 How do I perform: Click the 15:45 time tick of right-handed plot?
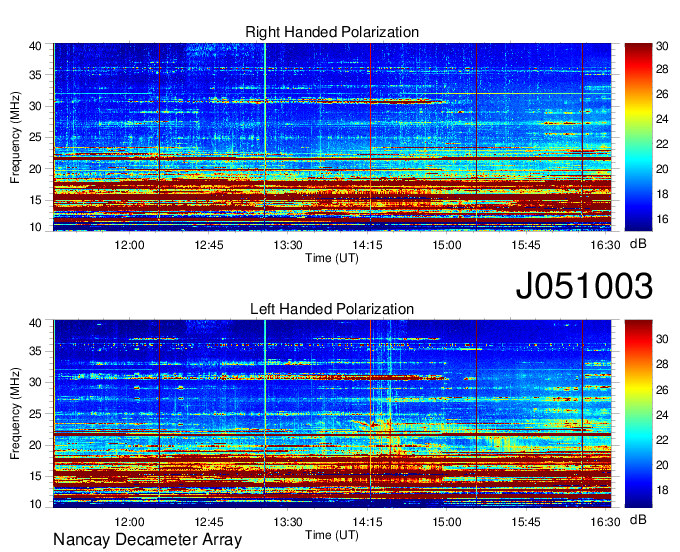[x=526, y=245]
